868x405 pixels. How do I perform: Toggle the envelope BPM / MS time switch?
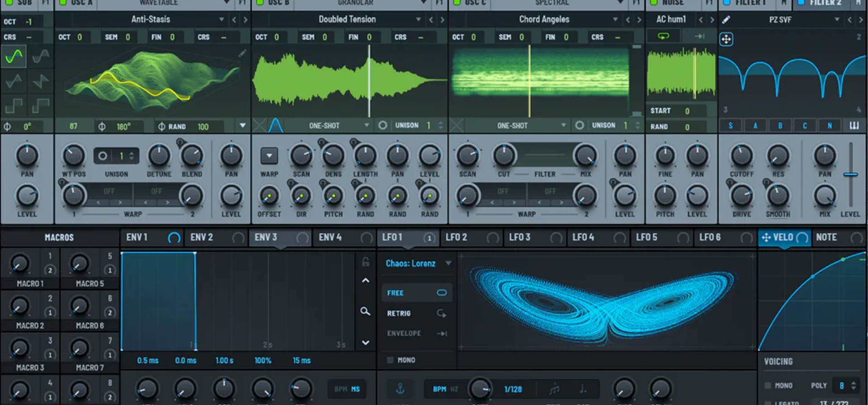tap(347, 389)
